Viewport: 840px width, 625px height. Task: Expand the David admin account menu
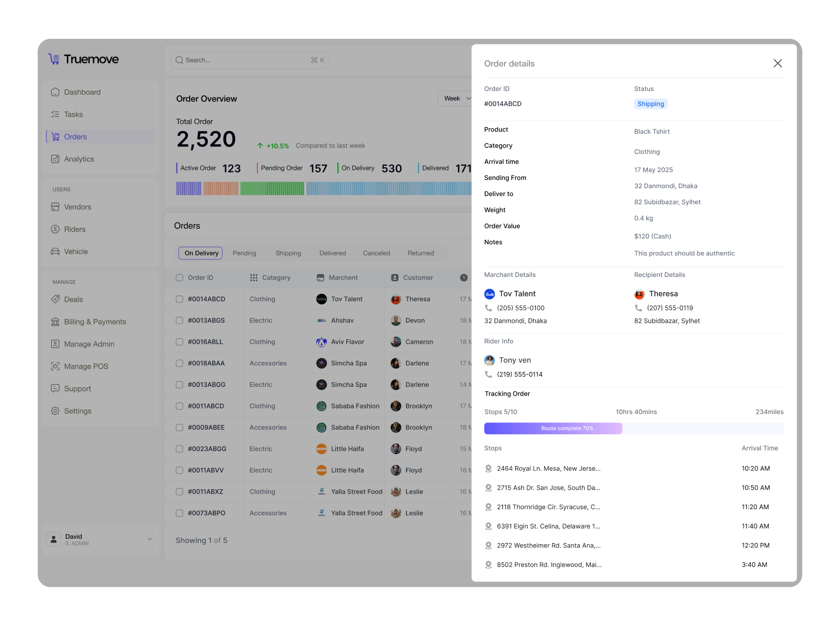click(x=149, y=539)
